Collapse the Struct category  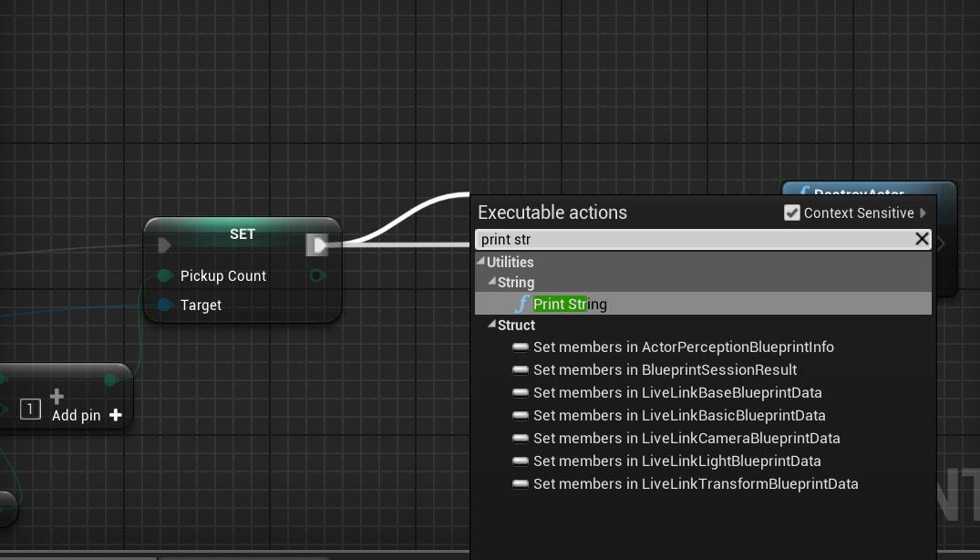point(491,325)
